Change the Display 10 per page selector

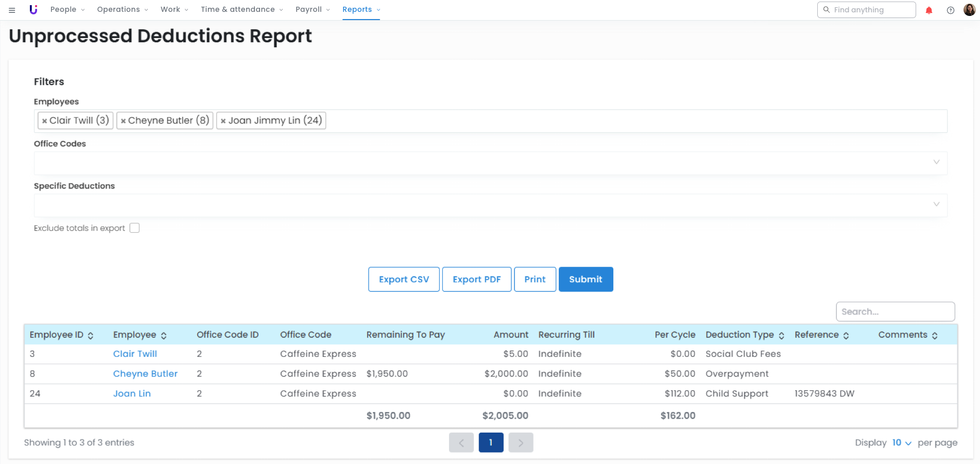point(901,443)
